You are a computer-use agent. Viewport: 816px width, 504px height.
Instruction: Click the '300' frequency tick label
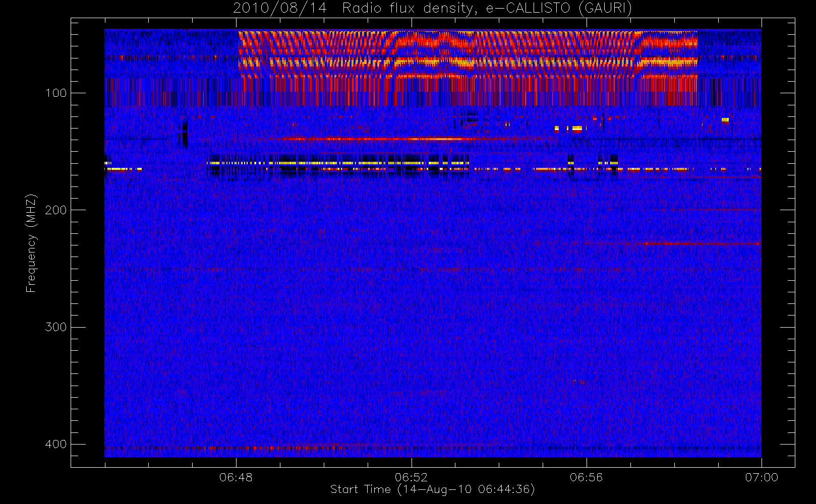coord(55,327)
